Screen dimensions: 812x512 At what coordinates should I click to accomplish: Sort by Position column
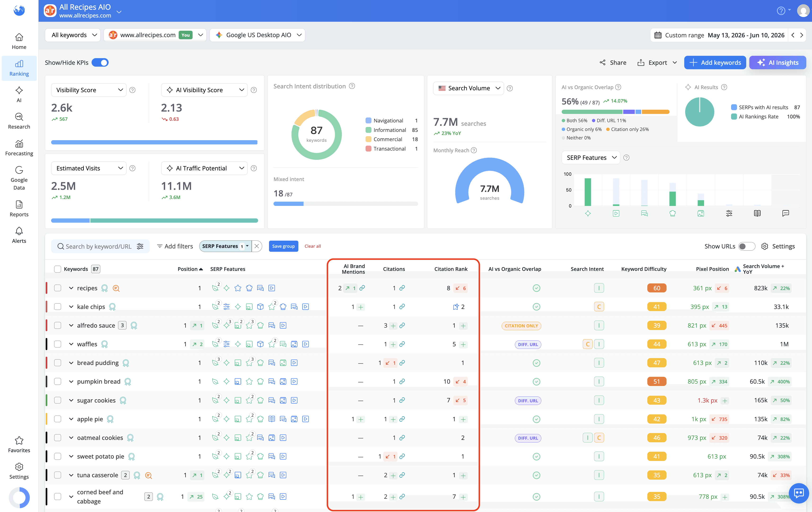click(x=190, y=269)
